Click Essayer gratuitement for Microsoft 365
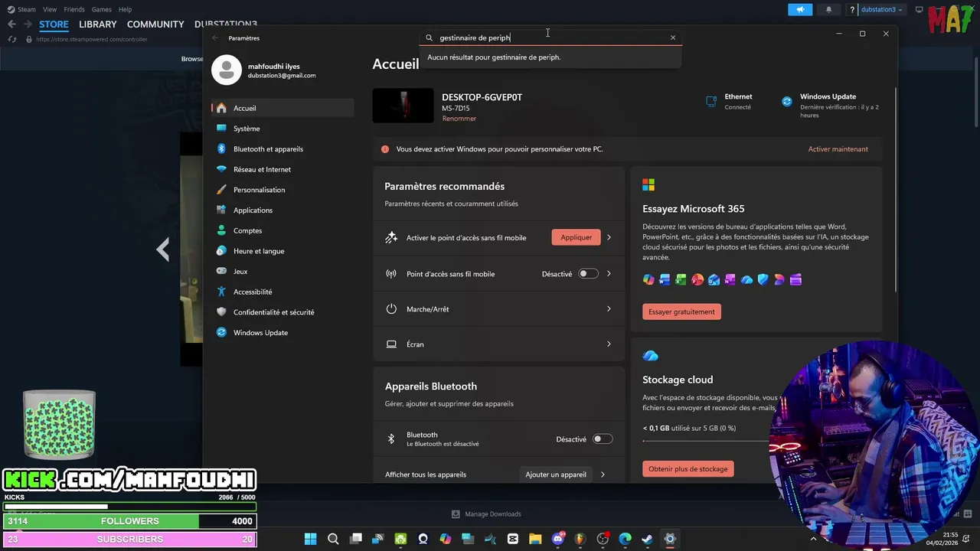Viewport: 980px width, 551px height. pos(681,311)
